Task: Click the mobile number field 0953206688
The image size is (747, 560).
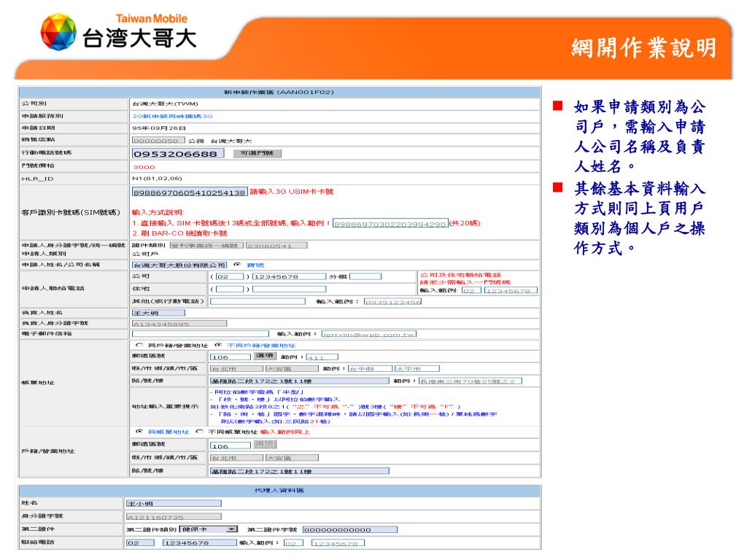Action: 178,154
